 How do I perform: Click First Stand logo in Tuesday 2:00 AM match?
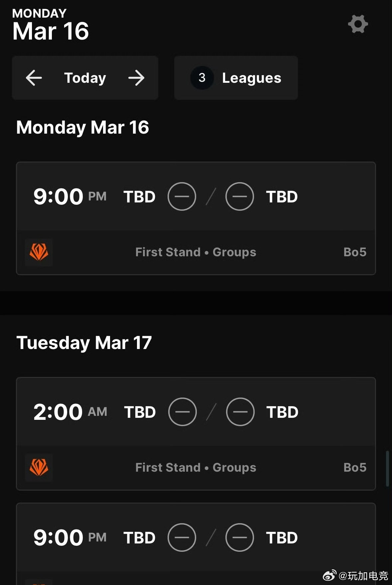pyautogui.click(x=39, y=468)
